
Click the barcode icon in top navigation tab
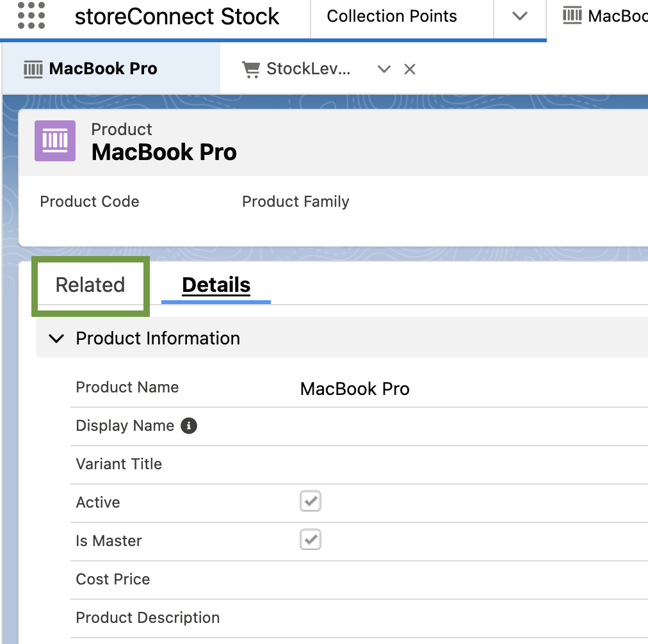click(x=572, y=15)
